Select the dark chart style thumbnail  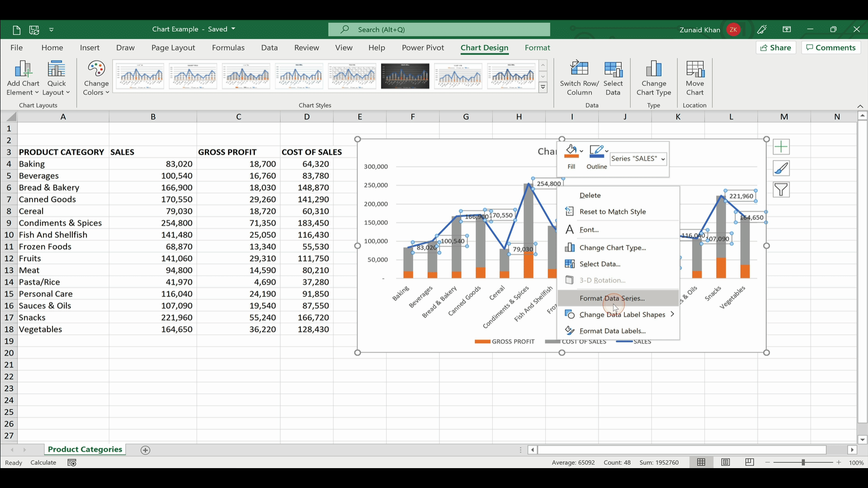click(x=405, y=76)
